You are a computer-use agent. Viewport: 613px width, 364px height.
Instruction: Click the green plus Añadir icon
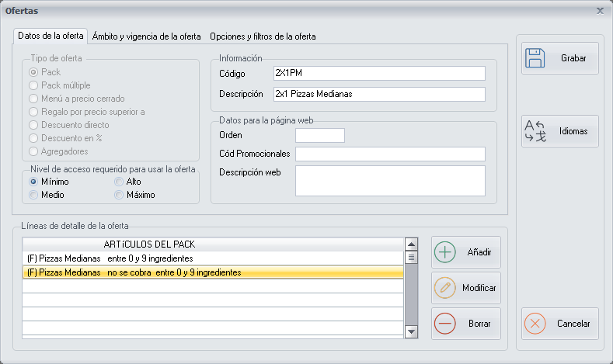[x=445, y=252]
